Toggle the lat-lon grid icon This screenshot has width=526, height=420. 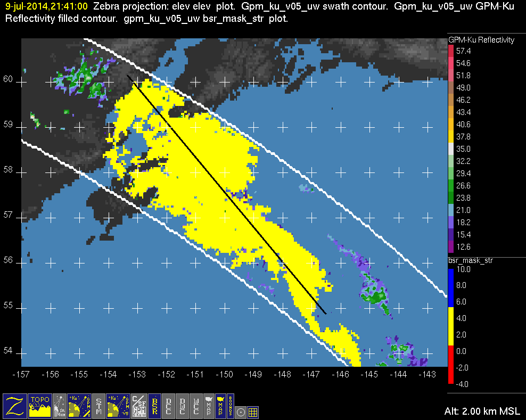[252, 412]
